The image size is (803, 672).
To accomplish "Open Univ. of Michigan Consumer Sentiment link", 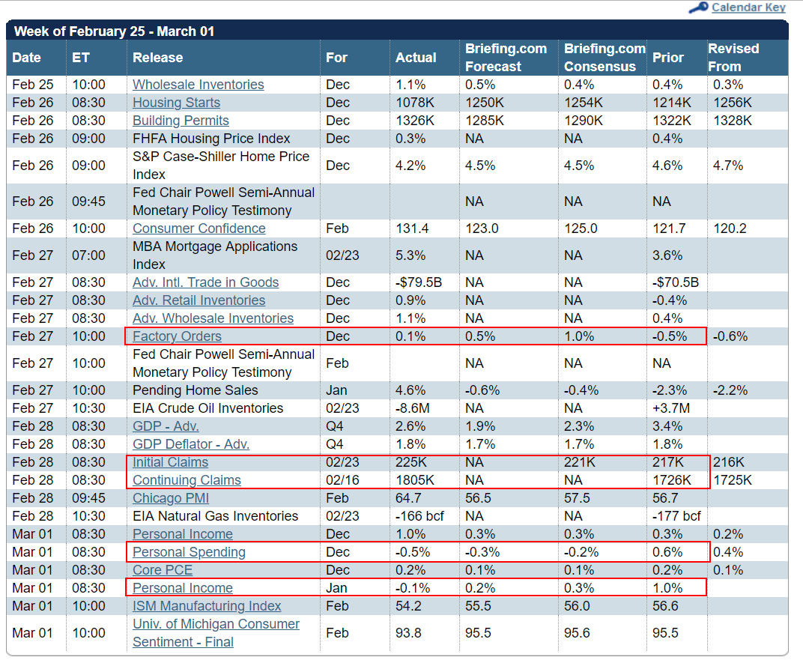I will tap(216, 633).
